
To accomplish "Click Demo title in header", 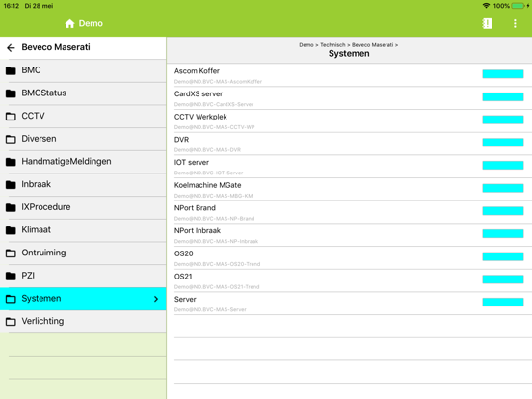I will 91,23.
